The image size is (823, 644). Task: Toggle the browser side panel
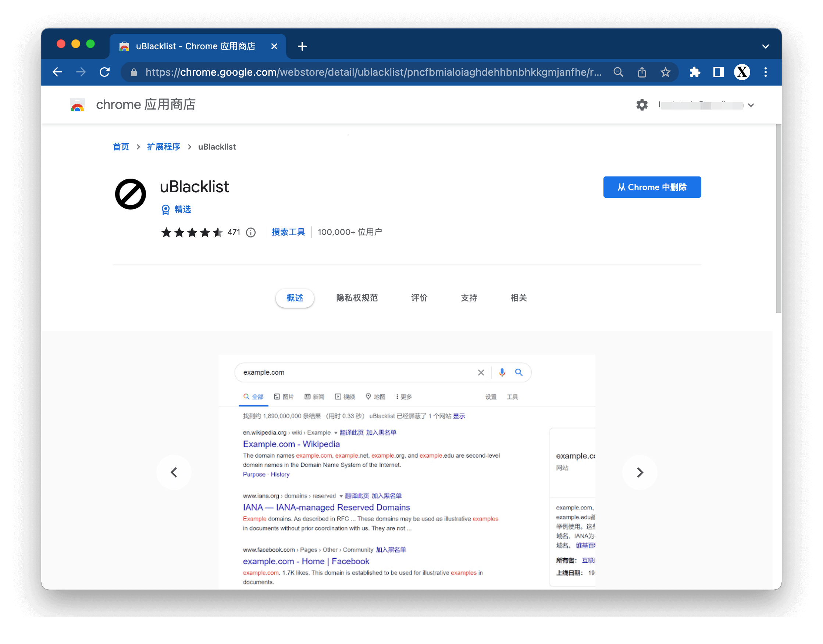tap(718, 72)
